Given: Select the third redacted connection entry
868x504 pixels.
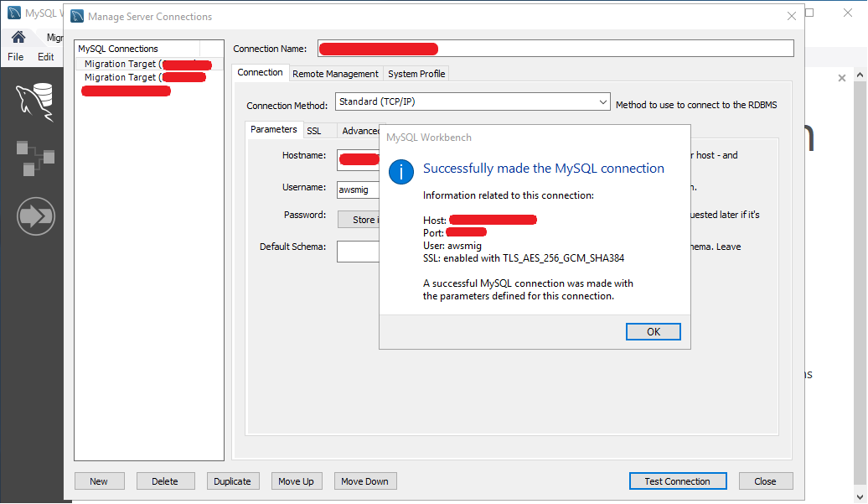Looking at the screenshot, I should [x=127, y=91].
